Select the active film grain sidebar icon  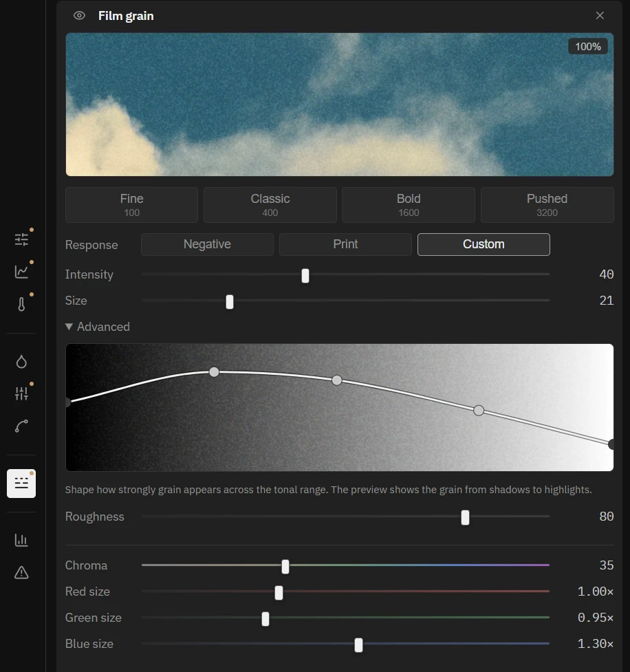click(21, 484)
